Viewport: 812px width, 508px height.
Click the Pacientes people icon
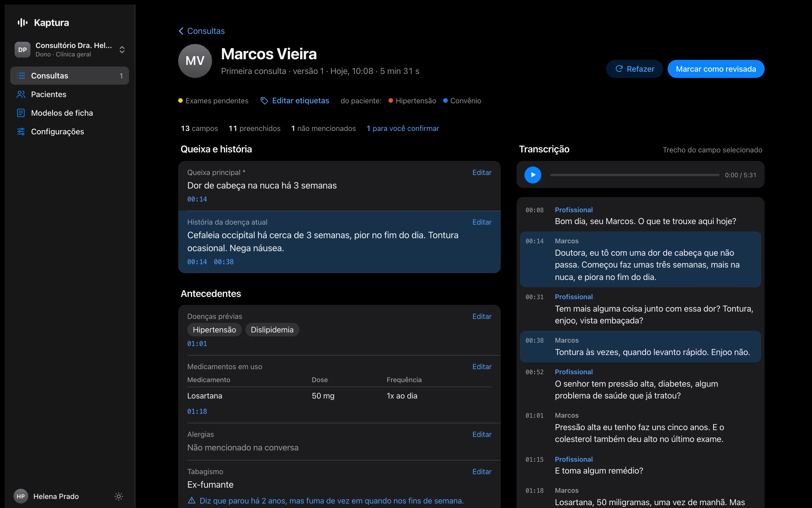tap(21, 95)
